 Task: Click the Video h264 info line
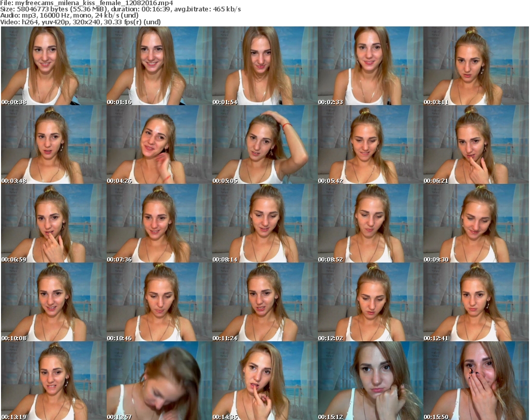(x=80, y=22)
